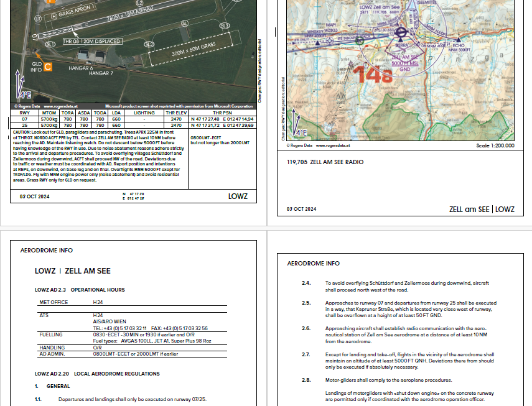Click the '780M x 18M ASPHALT' runway label
The height and width of the screenshot is (406, 532).
click(x=130, y=14)
